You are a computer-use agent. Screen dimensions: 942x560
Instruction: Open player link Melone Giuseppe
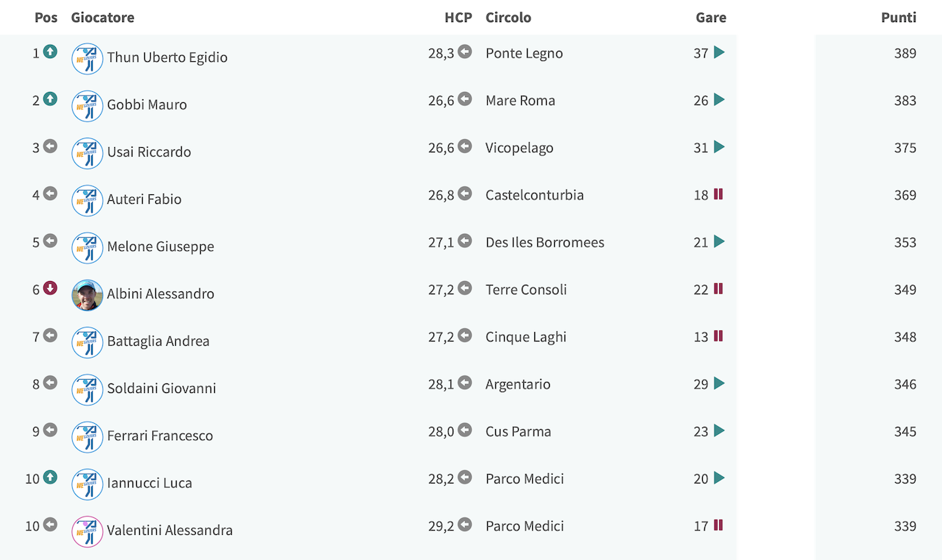point(160,247)
